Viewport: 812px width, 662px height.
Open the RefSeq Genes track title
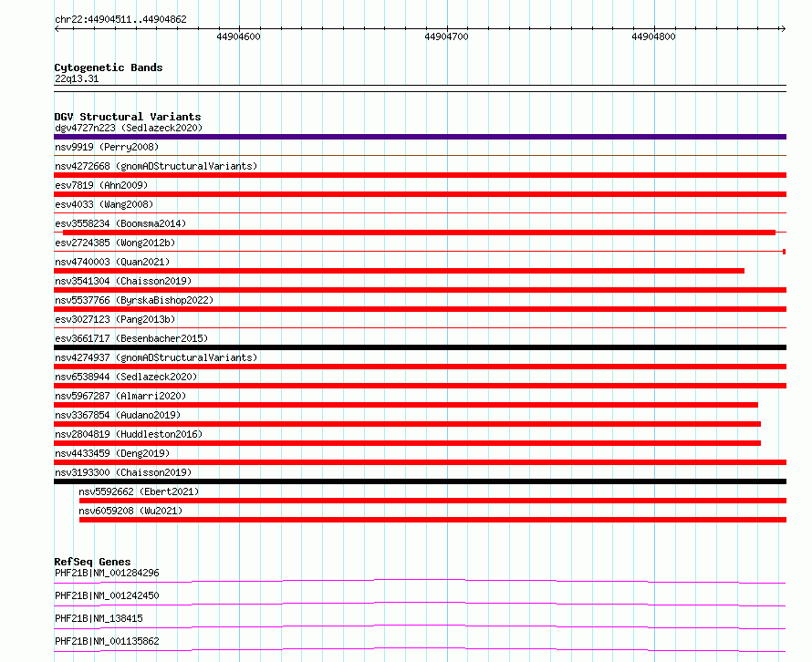click(92, 562)
